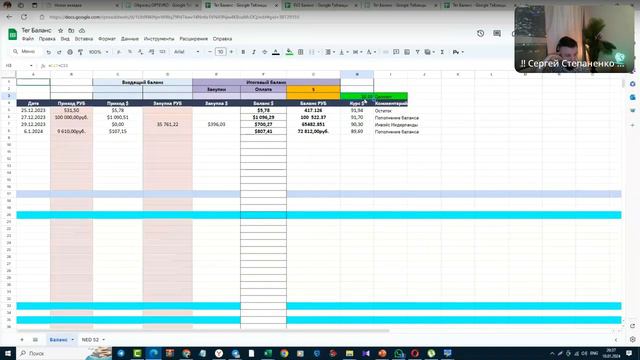
Task: Open the Файл menu
Action: click(x=28, y=39)
